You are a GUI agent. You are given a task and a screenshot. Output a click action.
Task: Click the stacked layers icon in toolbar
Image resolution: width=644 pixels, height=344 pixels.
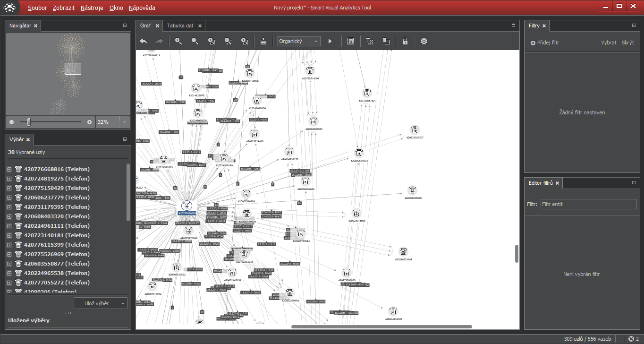coord(263,42)
